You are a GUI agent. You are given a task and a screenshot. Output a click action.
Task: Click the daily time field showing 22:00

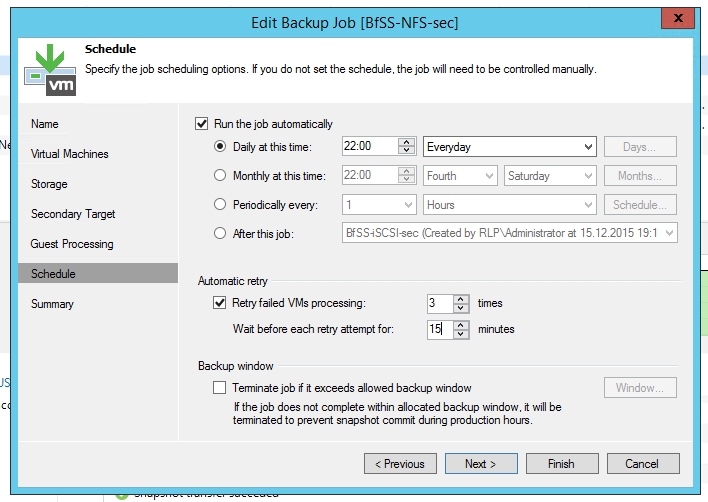click(368, 147)
